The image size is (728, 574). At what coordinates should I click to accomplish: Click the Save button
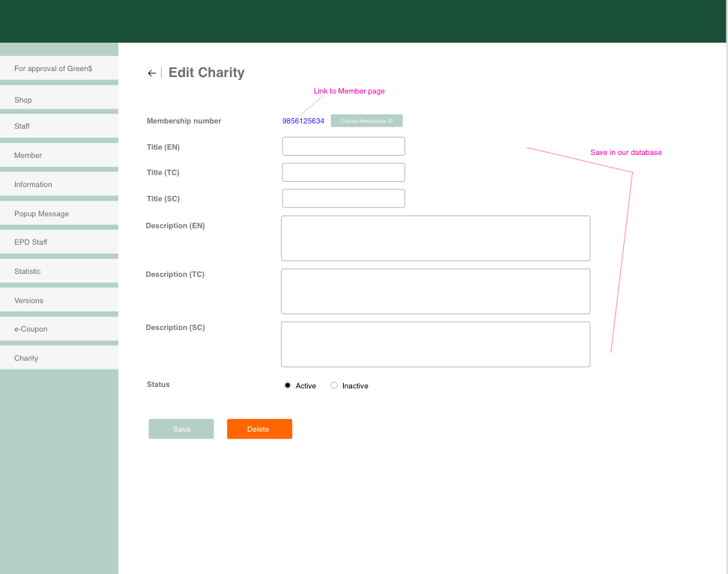181,429
